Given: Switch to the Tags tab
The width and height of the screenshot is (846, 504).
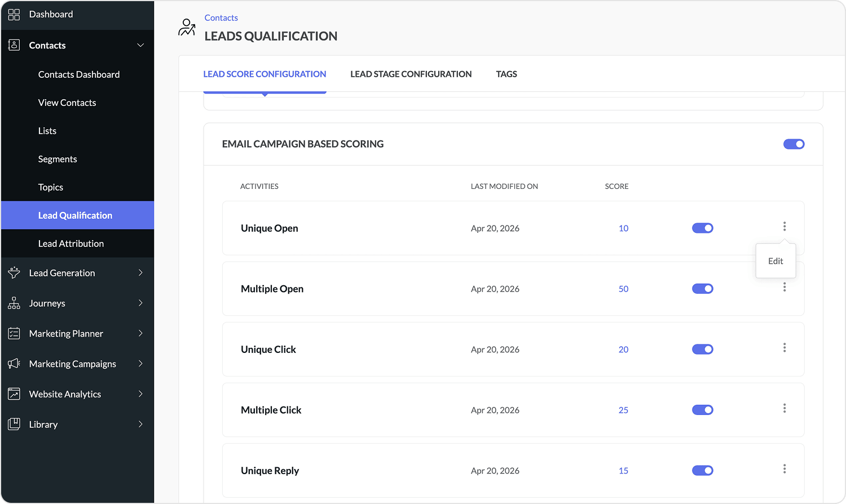Looking at the screenshot, I should click(x=506, y=74).
